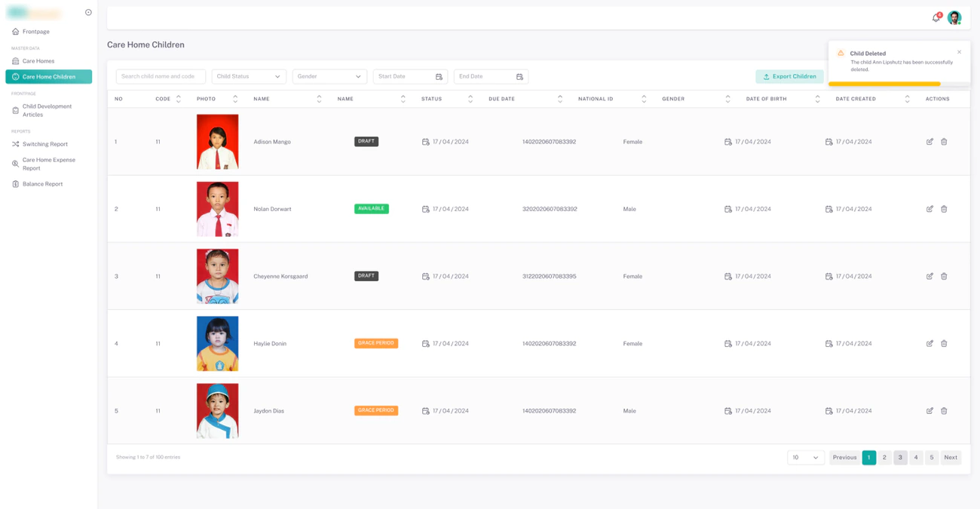Sort table by Date of Birth
The width and height of the screenshot is (980, 509).
[x=818, y=99]
